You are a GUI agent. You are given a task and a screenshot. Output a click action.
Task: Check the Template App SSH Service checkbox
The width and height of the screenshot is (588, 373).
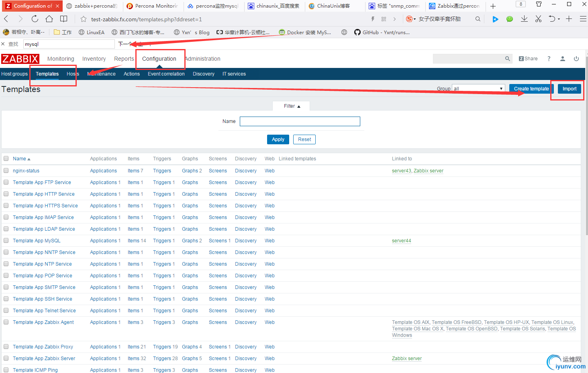6,299
